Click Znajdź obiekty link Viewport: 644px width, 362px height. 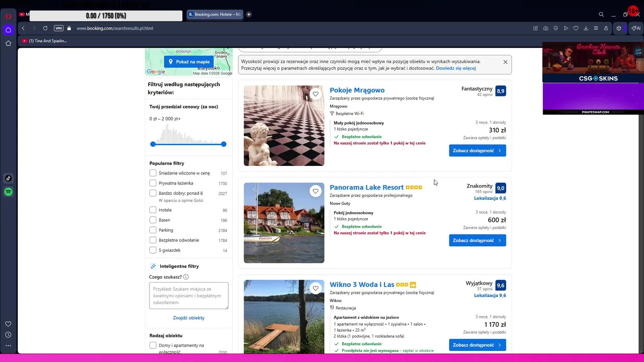(x=189, y=318)
